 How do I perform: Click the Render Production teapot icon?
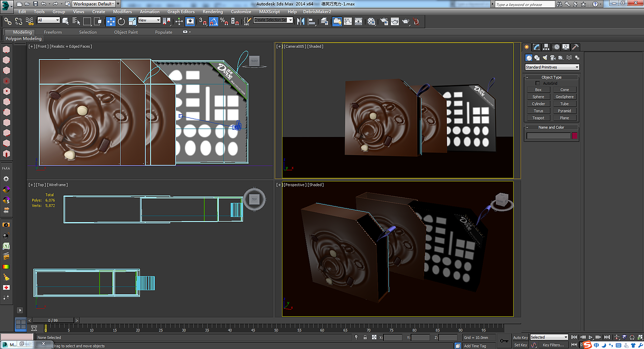406,22
